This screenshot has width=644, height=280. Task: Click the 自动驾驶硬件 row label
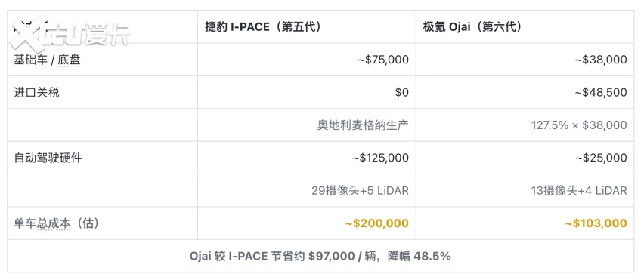point(48,158)
